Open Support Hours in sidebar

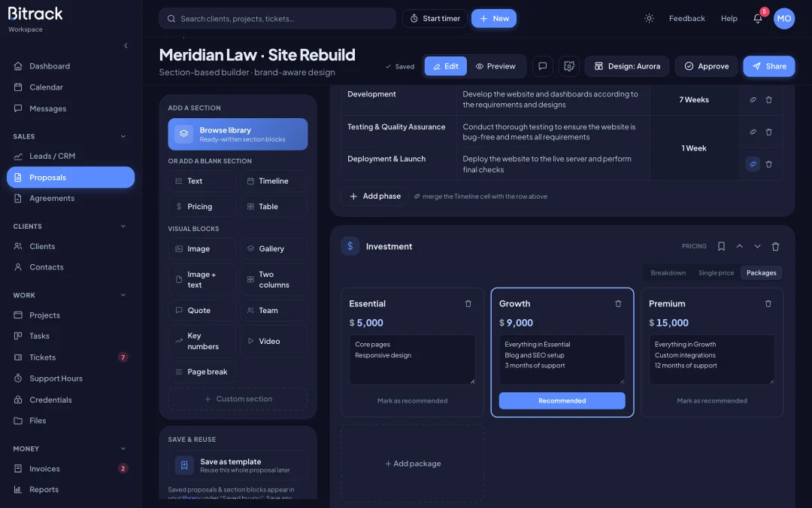[71, 379]
